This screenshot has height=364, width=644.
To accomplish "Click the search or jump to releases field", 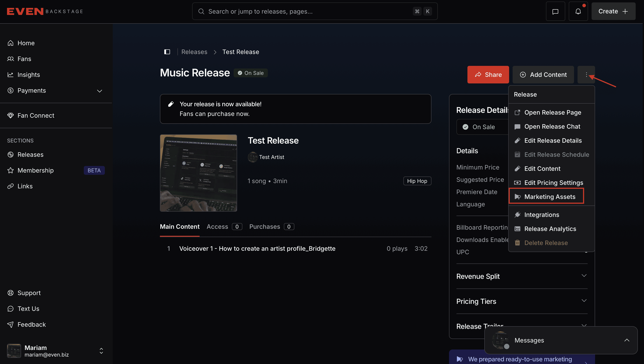I will pyautogui.click(x=315, y=11).
